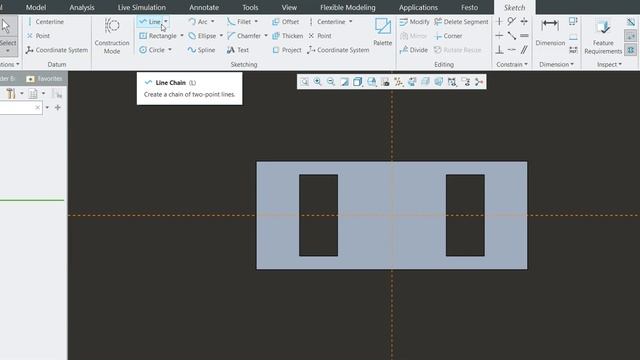Viewport: 640px width, 360px height.
Task: Open the Tools ribbon tab
Action: click(250, 7)
